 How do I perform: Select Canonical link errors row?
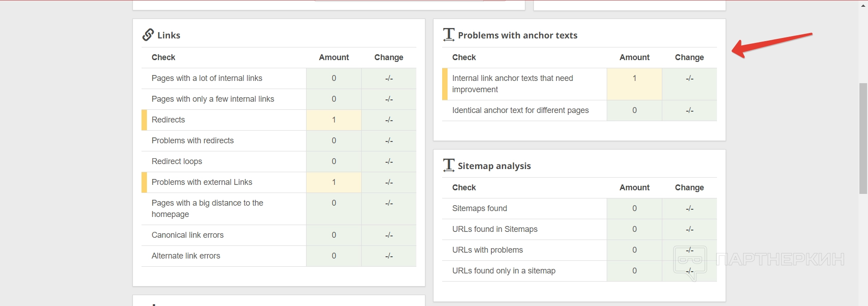(x=187, y=235)
